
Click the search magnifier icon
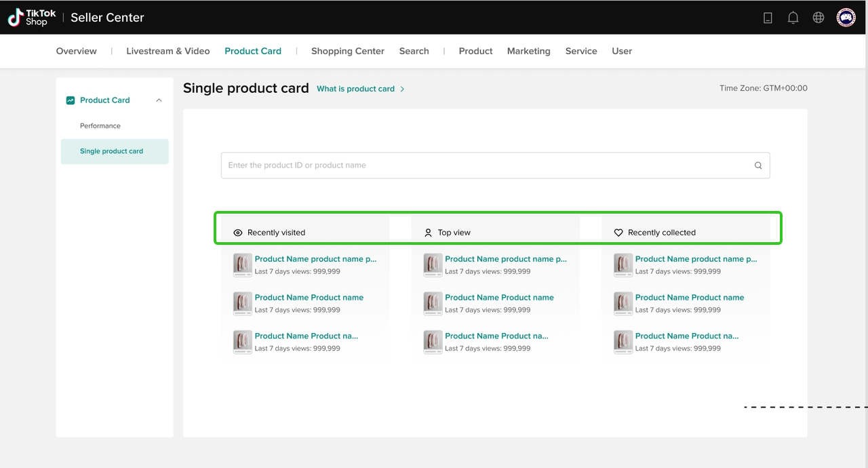point(758,165)
